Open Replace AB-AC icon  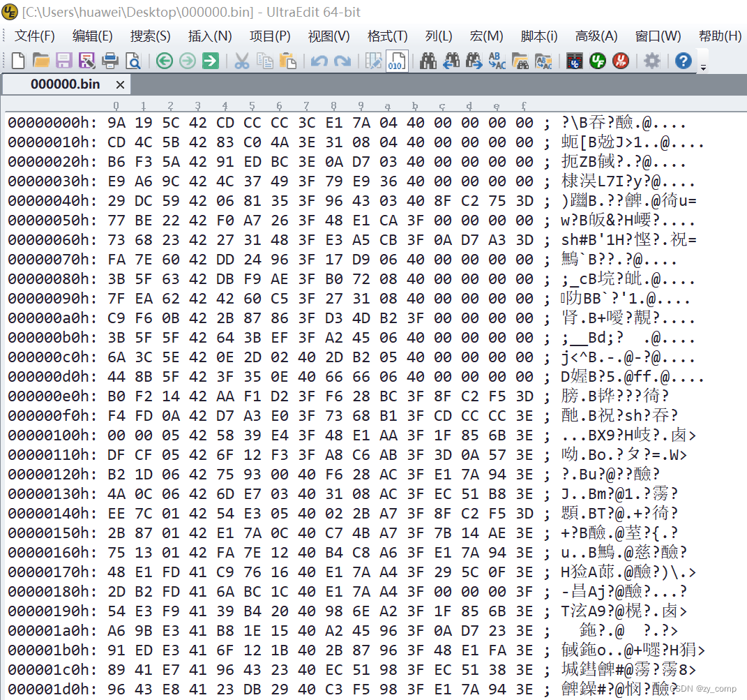click(x=497, y=61)
